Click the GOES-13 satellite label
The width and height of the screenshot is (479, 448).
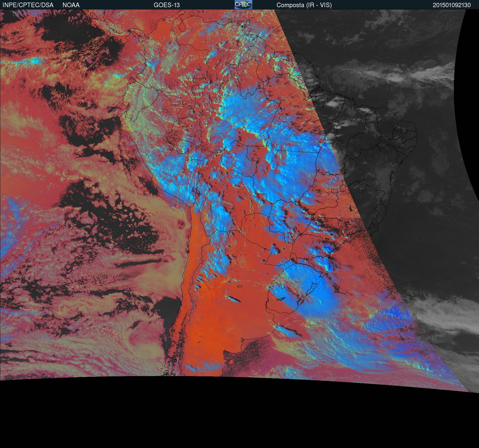(166, 5)
